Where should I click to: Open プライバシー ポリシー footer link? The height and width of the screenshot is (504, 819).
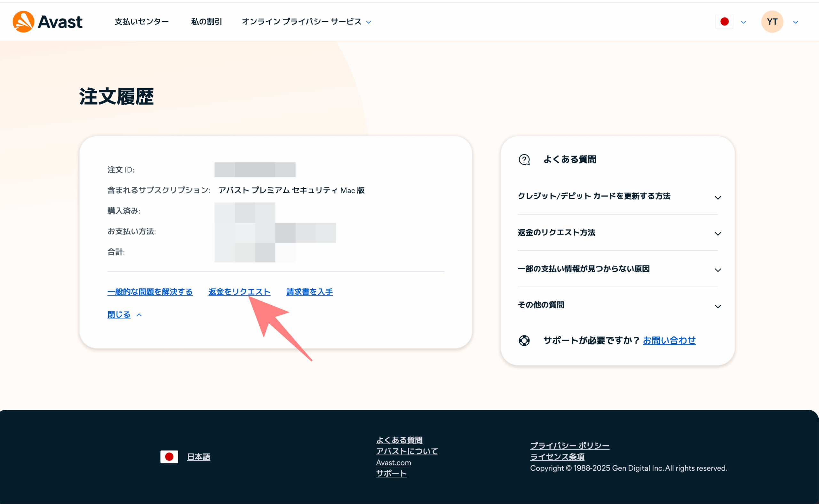coord(569,446)
